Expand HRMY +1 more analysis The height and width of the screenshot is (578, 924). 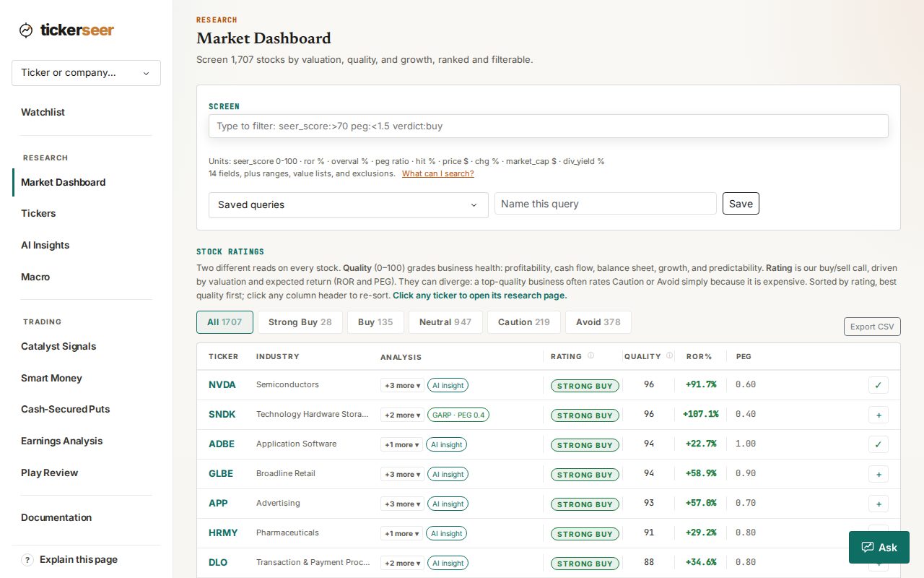pos(401,533)
